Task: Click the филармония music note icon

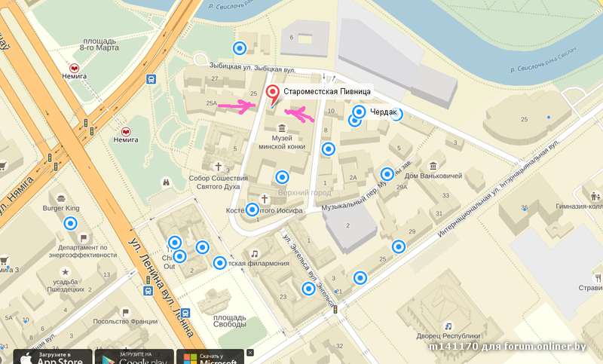Action: [254, 253]
